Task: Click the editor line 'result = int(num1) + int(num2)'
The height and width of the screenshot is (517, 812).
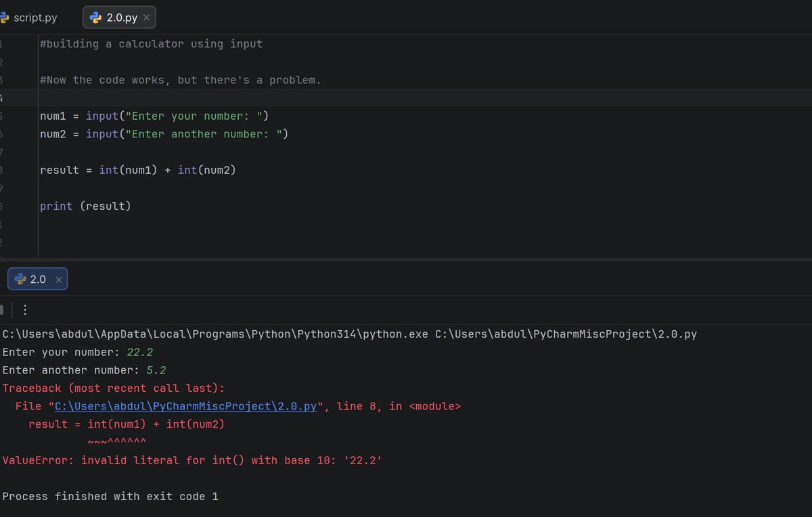Action: [138, 170]
